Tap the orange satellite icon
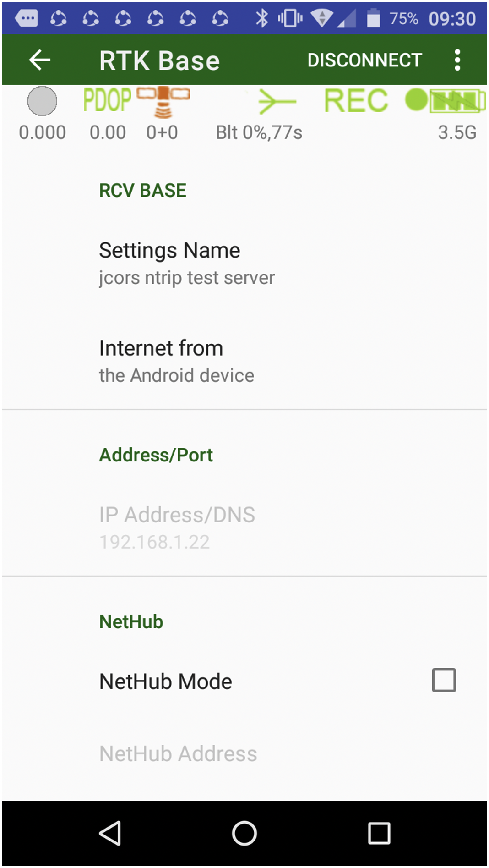Viewport: 489px width, 868px height. coord(163,101)
